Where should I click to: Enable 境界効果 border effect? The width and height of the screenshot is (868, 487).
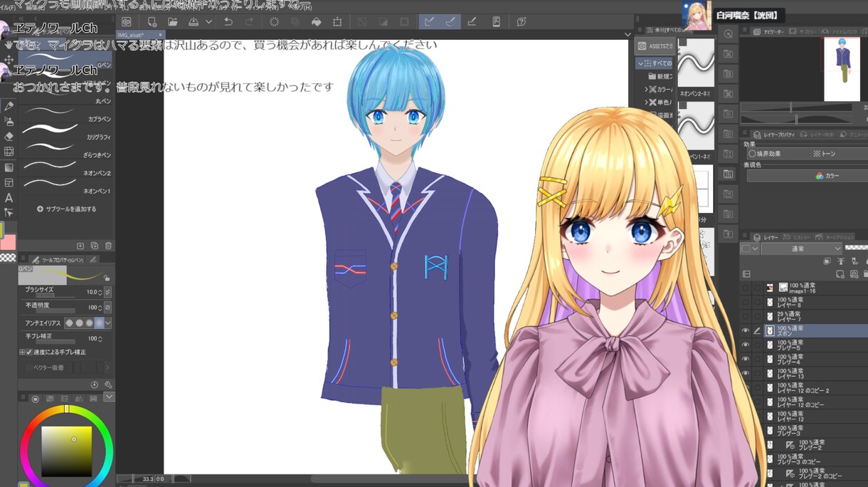765,153
